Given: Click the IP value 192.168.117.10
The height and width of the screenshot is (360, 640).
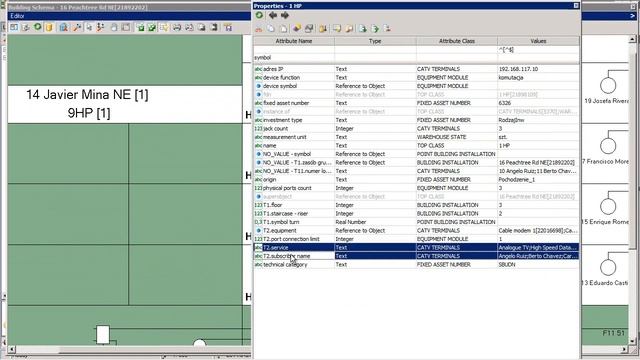Looking at the screenshot, I should (x=518, y=69).
